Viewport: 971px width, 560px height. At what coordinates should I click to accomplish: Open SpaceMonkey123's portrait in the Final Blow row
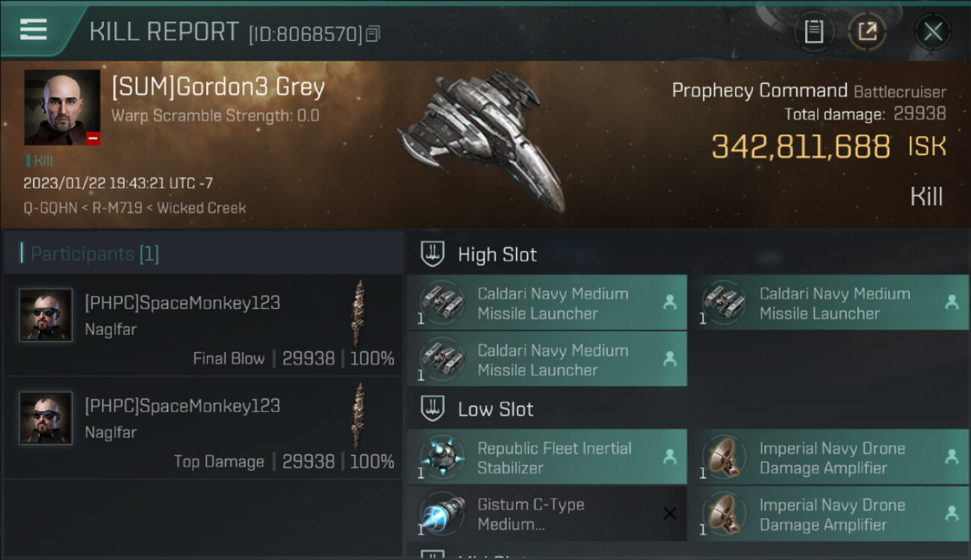[x=46, y=315]
